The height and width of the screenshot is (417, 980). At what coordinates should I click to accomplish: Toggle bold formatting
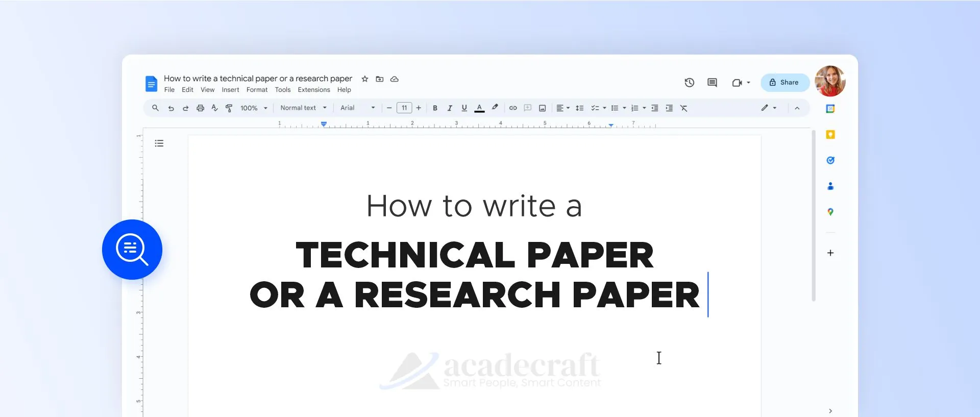(x=435, y=108)
